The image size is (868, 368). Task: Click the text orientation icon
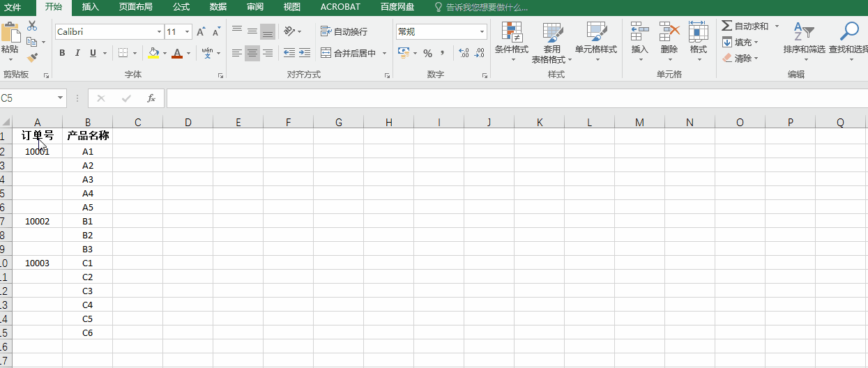pos(289,31)
